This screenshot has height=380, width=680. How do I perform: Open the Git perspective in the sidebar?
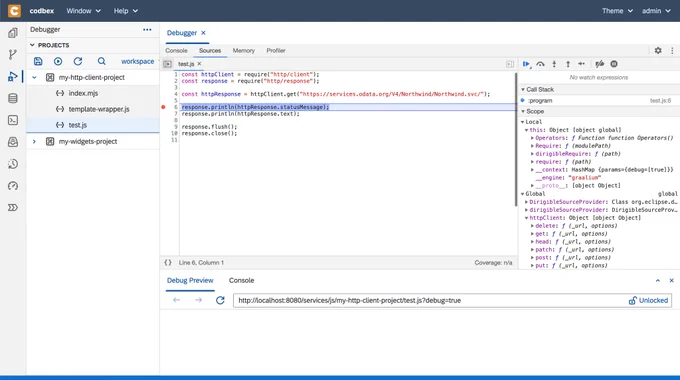[x=13, y=55]
